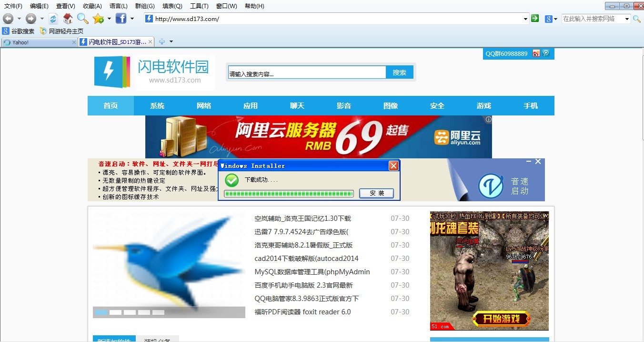Open the 收藏(A) menu
Image resolution: width=644 pixels, height=342 pixels.
coord(92,6)
